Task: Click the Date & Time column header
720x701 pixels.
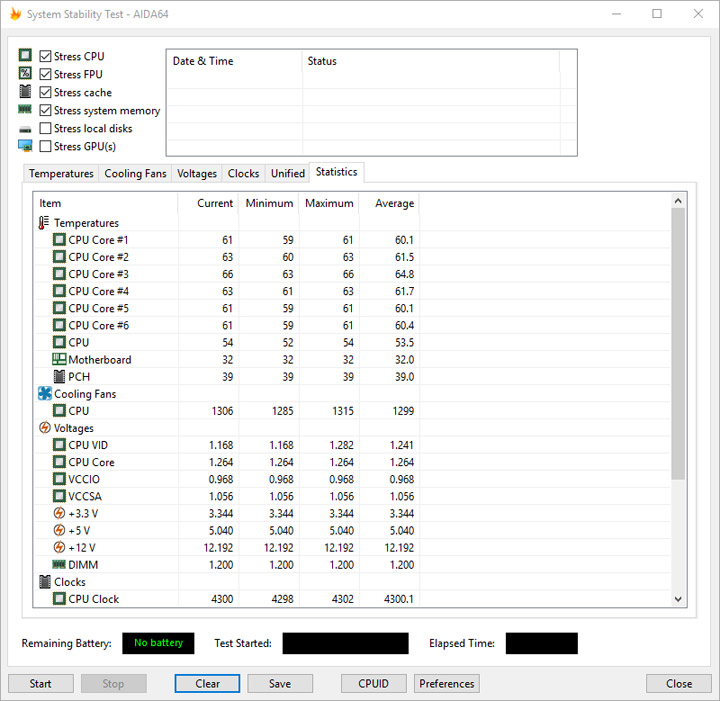Action: tap(234, 61)
